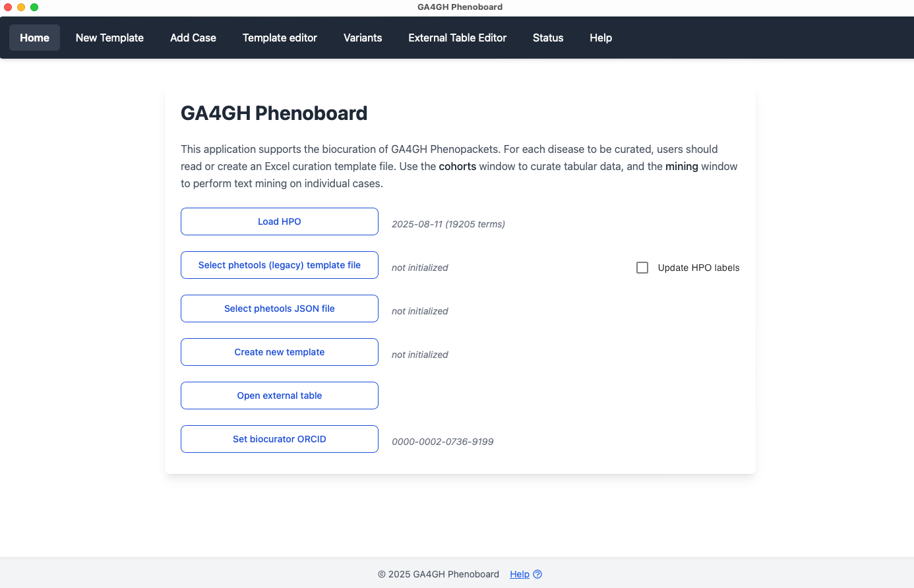Minimize the Phenoboard window

tap(21, 7)
